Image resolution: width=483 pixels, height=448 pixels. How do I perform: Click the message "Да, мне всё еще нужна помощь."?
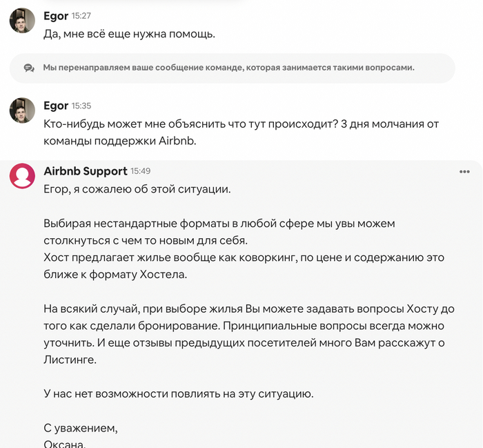tap(130, 33)
